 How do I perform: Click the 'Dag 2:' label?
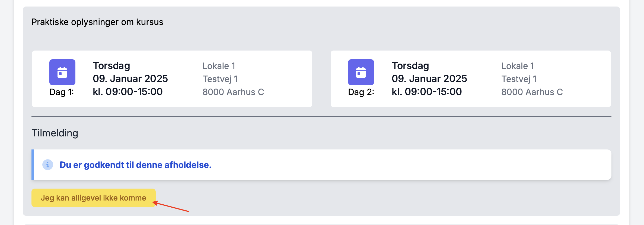[x=361, y=92]
